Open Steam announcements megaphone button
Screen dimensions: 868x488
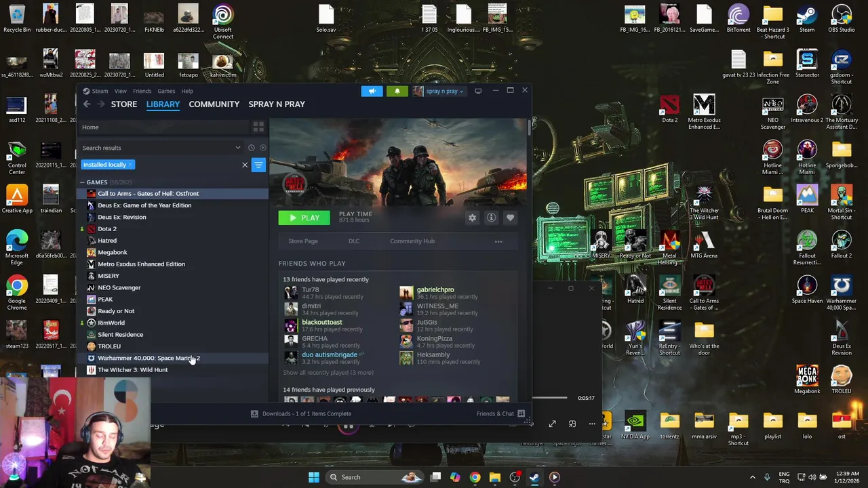(x=372, y=91)
